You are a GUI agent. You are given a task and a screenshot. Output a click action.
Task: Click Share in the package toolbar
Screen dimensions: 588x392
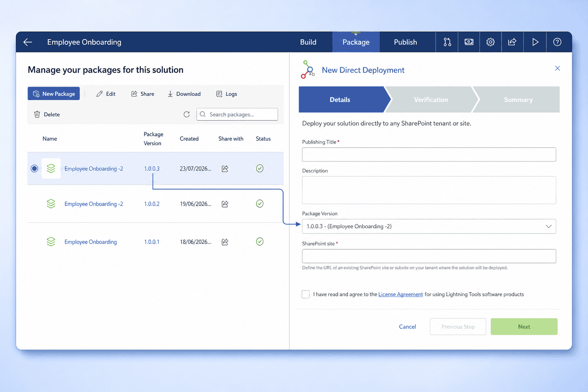(x=143, y=94)
